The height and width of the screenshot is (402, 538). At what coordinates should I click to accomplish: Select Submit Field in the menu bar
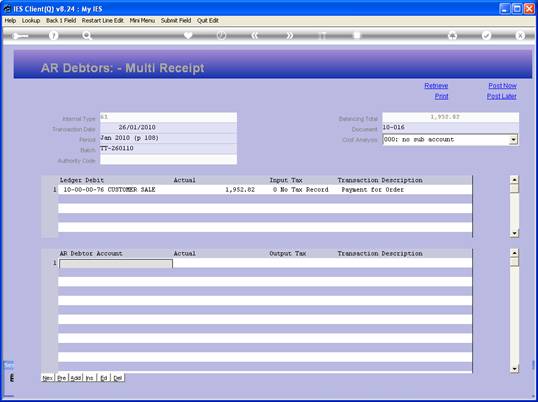coord(176,21)
